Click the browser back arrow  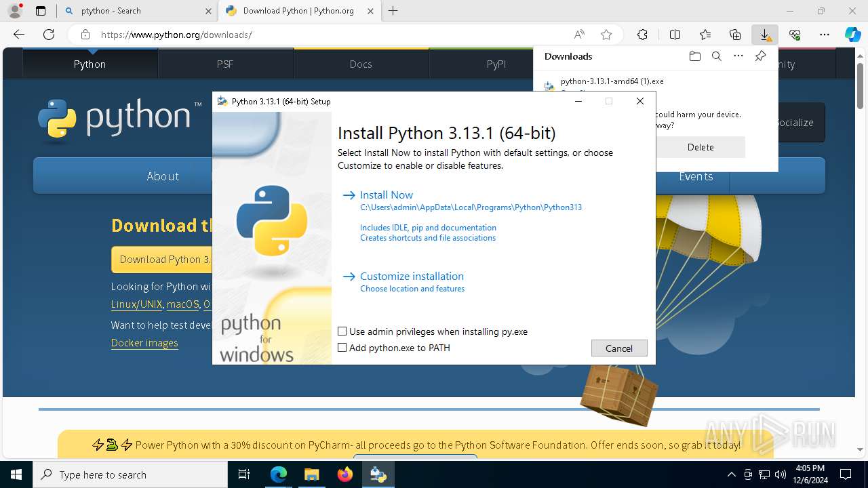(x=19, y=35)
